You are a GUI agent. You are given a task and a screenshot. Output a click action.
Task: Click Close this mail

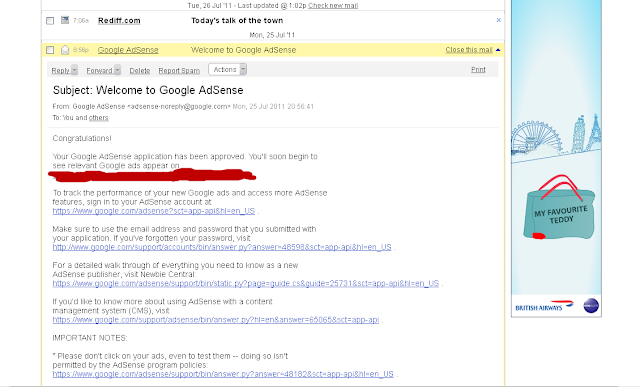click(x=469, y=50)
